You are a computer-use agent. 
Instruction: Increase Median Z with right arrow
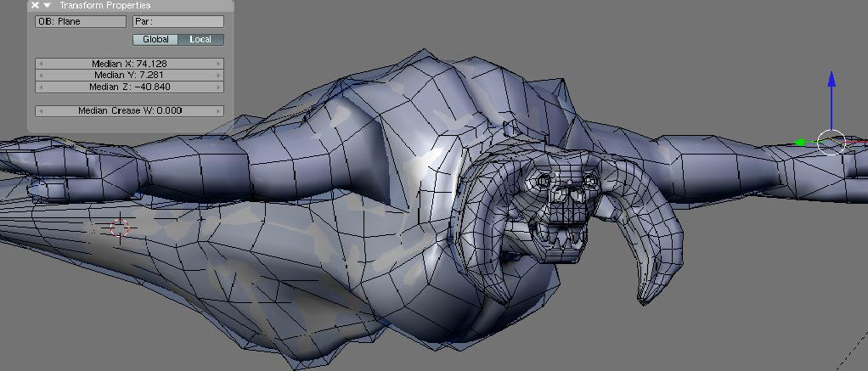[218, 87]
